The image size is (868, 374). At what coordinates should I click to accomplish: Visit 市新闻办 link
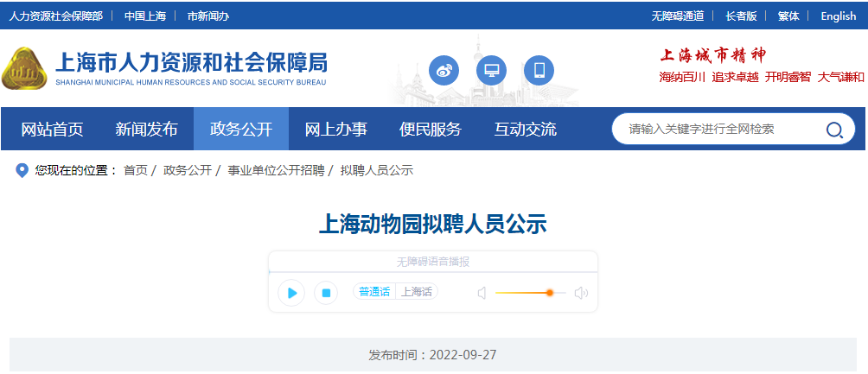click(208, 16)
